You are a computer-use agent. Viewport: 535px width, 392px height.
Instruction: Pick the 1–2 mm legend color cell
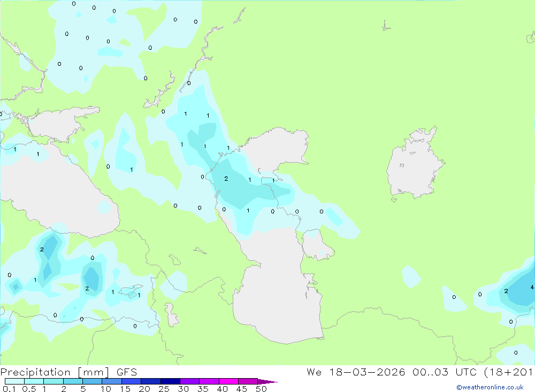point(53,381)
